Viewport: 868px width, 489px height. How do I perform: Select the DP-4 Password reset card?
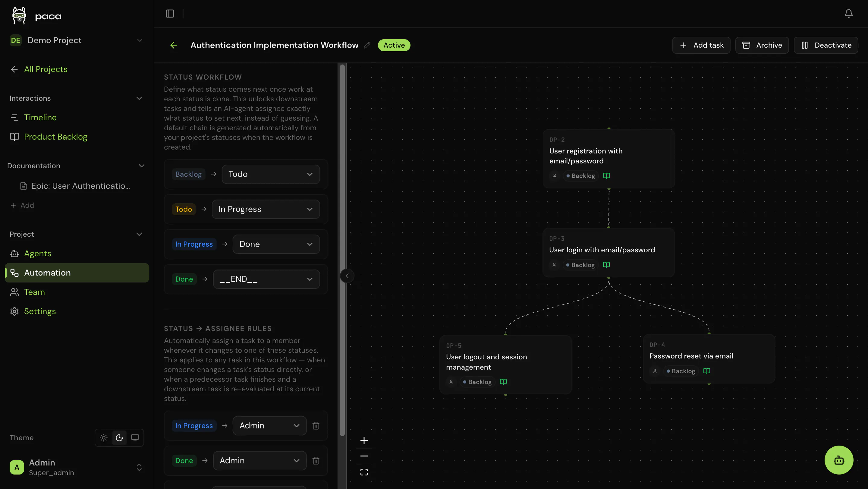point(709,358)
